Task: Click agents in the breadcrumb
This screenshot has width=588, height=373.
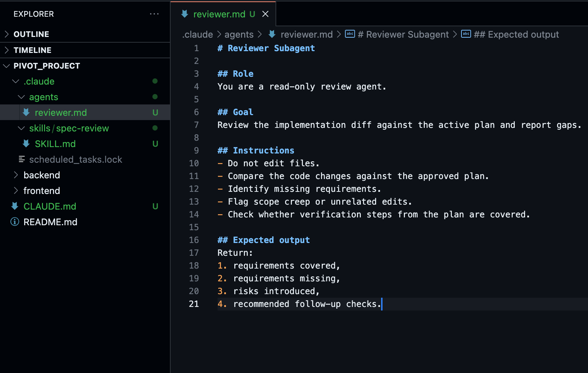Action: point(239,34)
